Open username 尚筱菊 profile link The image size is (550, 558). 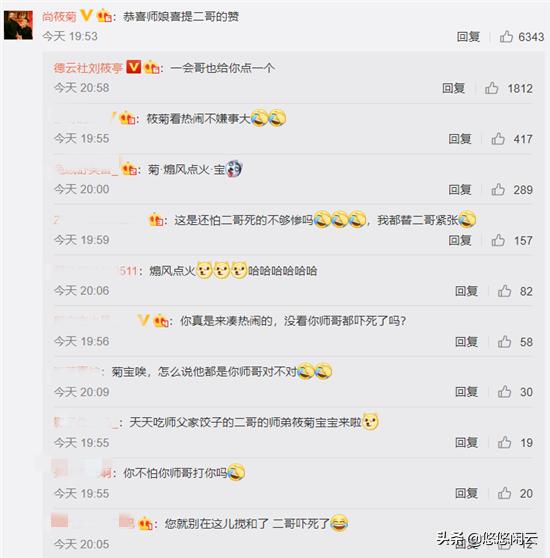pyautogui.click(x=59, y=16)
